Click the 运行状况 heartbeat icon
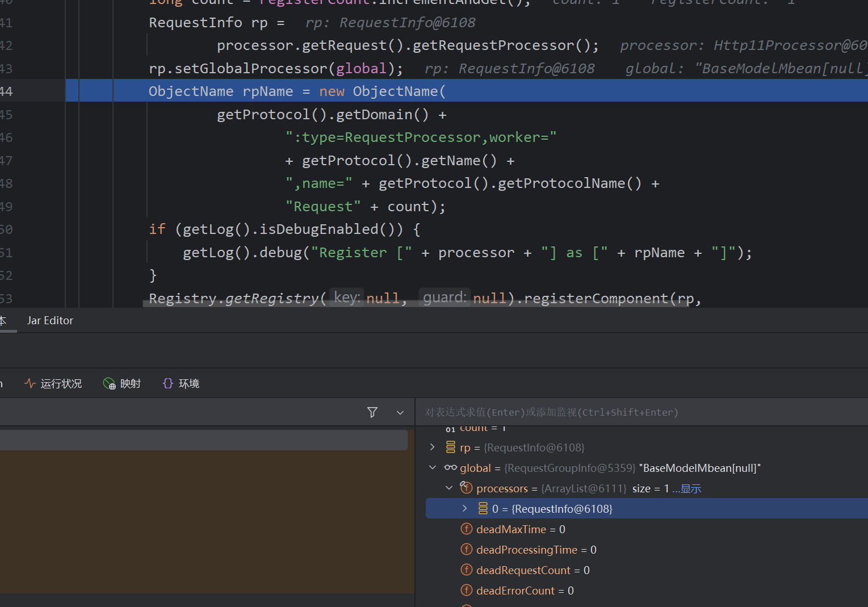The image size is (868, 607). [x=30, y=384]
